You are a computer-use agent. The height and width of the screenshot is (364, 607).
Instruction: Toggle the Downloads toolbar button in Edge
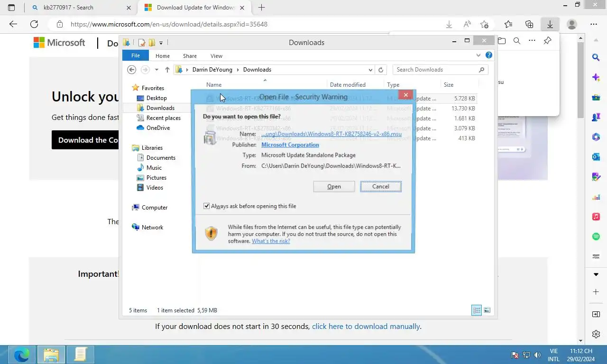[550, 24]
